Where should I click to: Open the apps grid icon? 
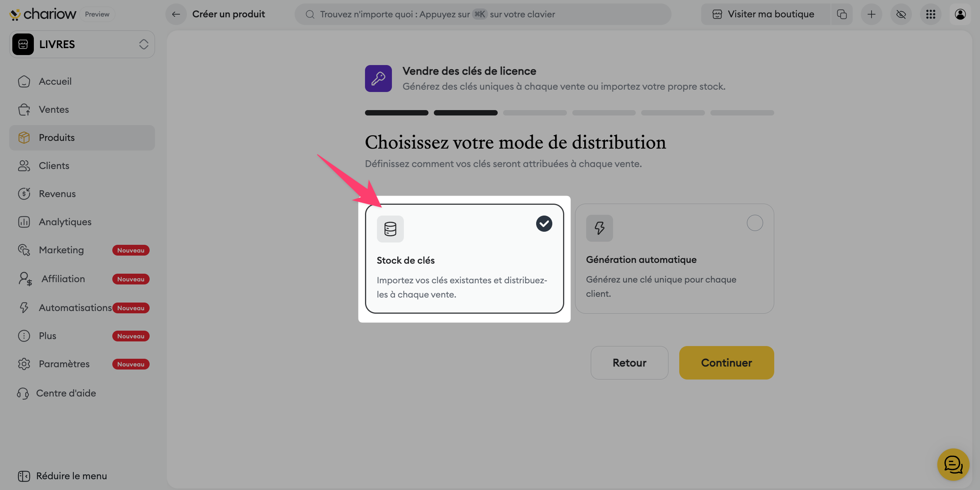[x=930, y=14]
